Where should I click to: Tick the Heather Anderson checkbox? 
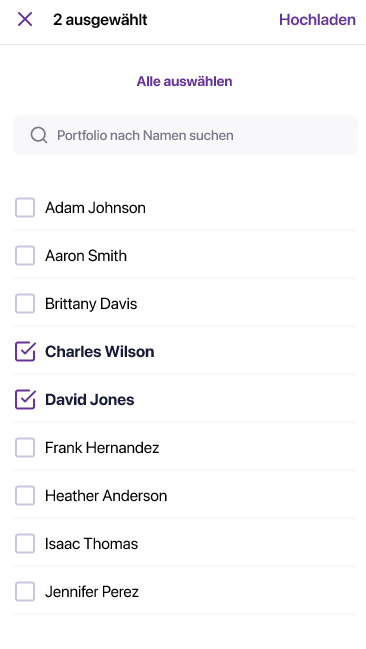pos(25,495)
